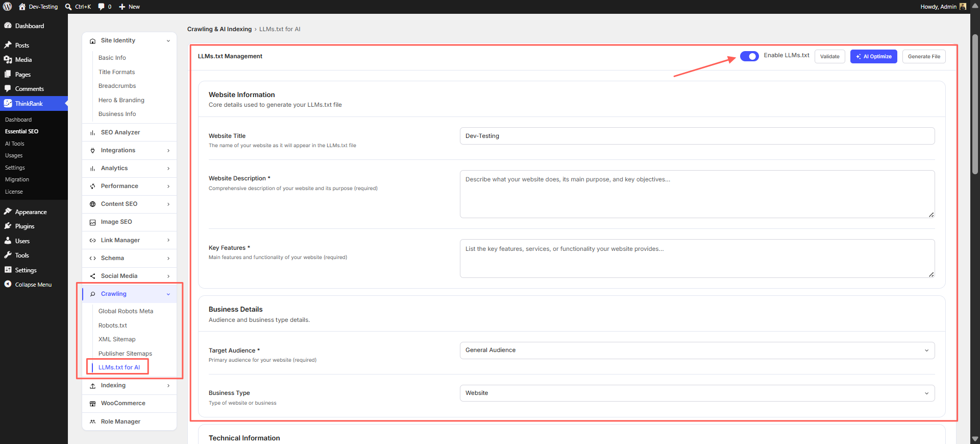Image resolution: width=980 pixels, height=444 pixels.
Task: Open the Target Audience dropdown
Action: (697, 350)
